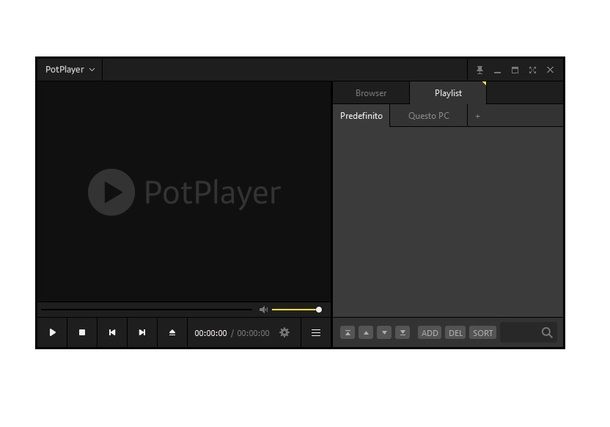Toggle the playlist panel hamburger icon

click(x=316, y=333)
